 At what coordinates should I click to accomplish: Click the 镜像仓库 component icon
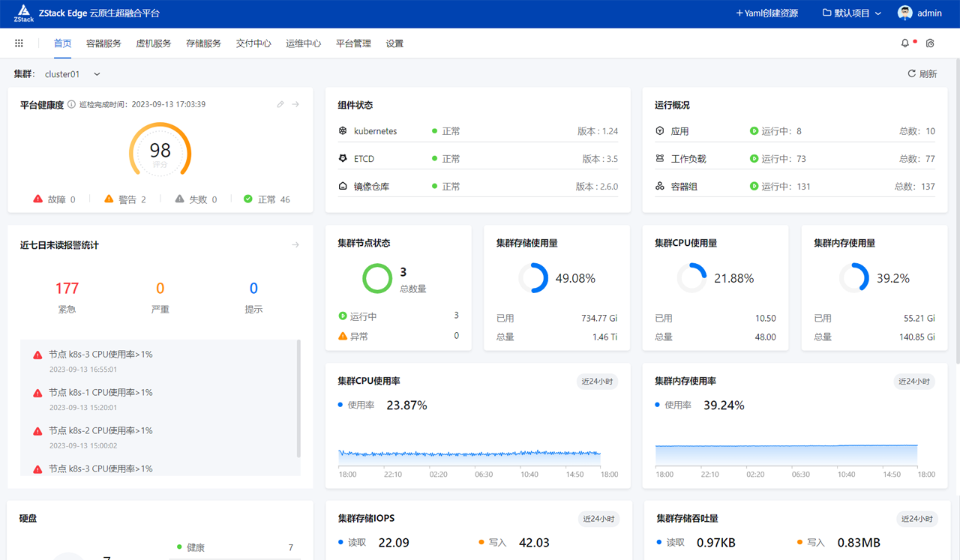[x=343, y=186]
